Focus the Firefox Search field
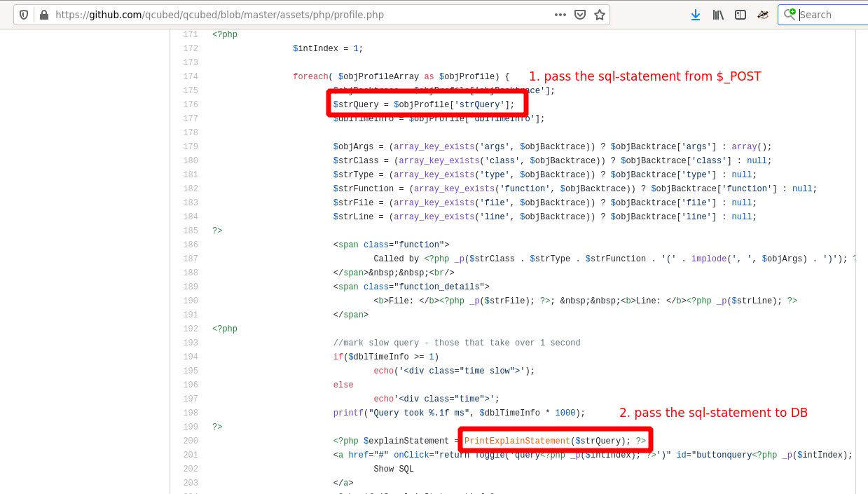 point(823,15)
